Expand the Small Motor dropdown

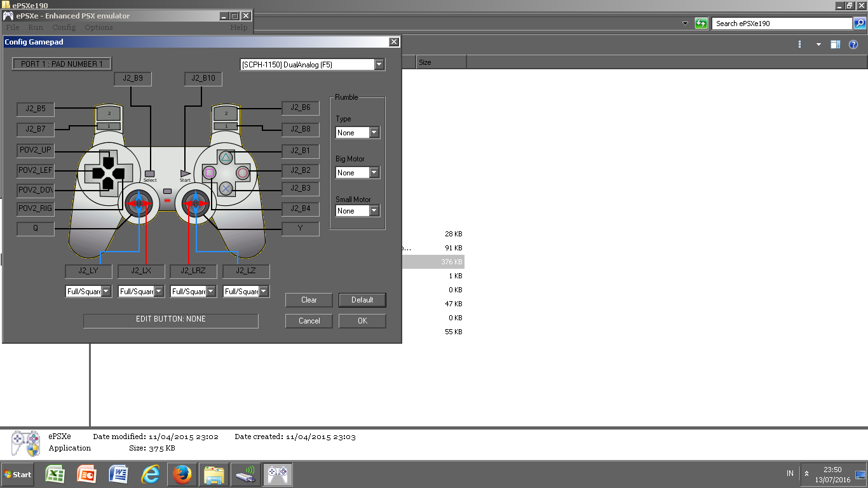[374, 211]
